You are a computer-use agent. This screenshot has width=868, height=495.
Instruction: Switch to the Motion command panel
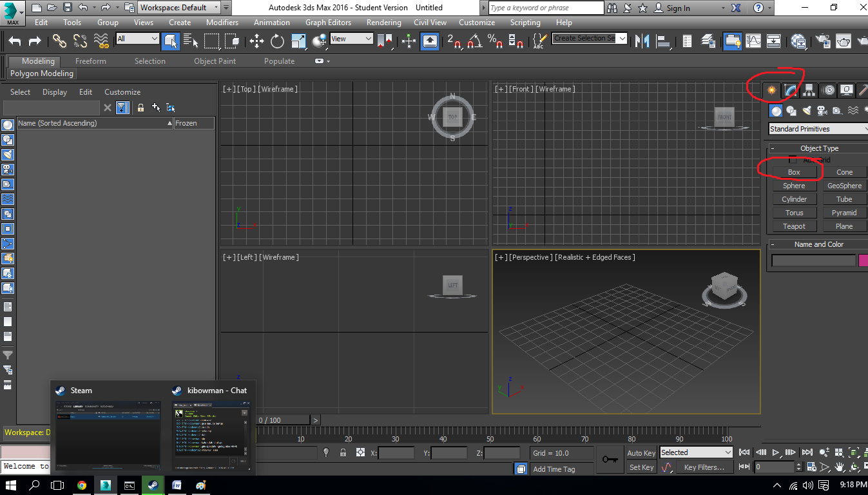click(829, 90)
